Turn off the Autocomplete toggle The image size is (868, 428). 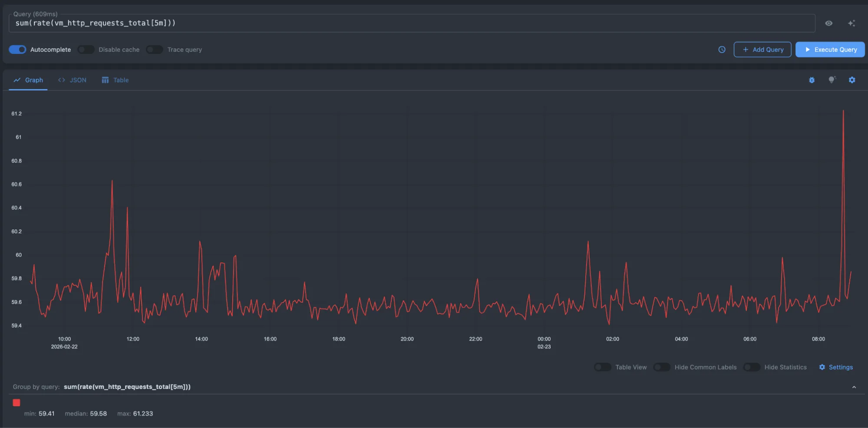tap(18, 50)
